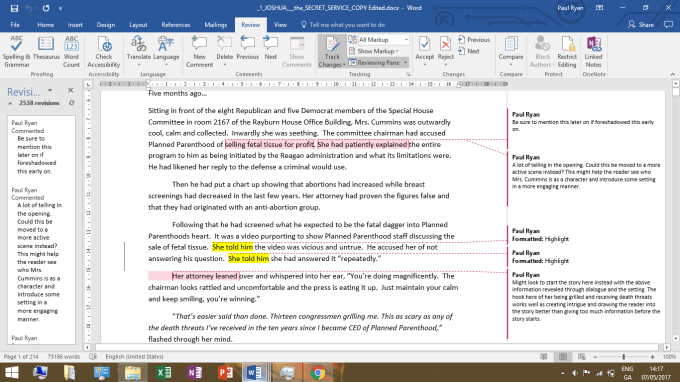Image resolution: width=680 pixels, height=382 pixels.
Task: Open Excel from the taskbar
Action: point(164,372)
